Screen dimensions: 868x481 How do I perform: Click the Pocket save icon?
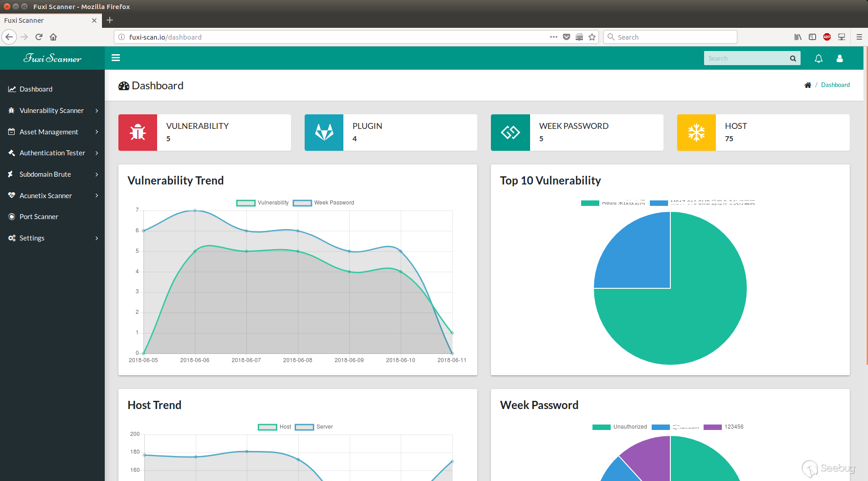point(566,37)
